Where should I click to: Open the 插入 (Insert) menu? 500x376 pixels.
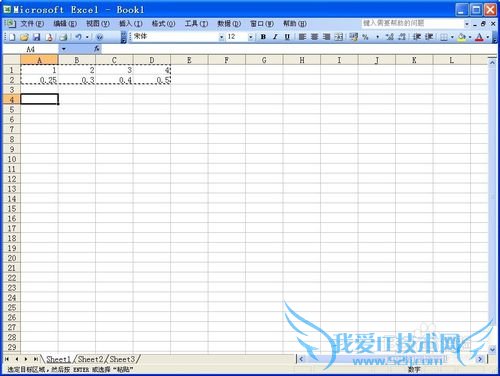[x=131, y=24]
